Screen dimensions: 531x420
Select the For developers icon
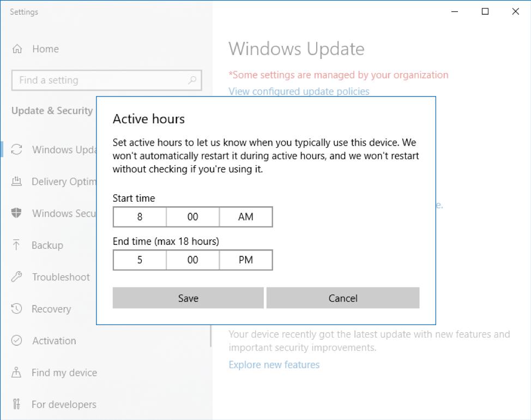click(x=17, y=405)
